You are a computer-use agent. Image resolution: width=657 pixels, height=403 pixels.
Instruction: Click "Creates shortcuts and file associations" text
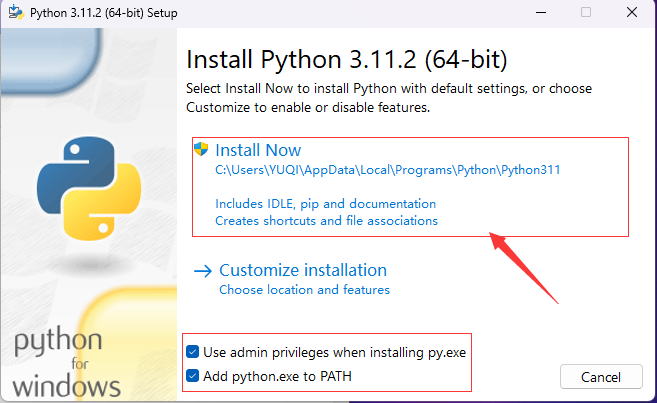point(326,220)
